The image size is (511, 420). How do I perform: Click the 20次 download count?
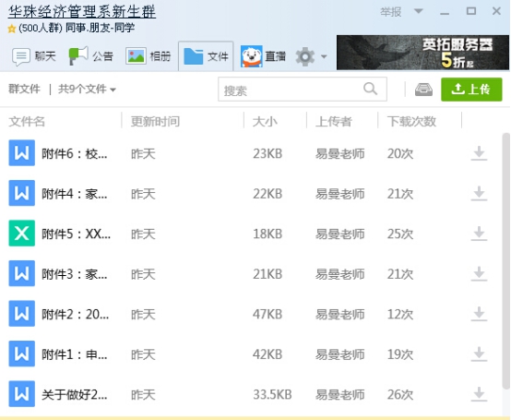point(400,153)
